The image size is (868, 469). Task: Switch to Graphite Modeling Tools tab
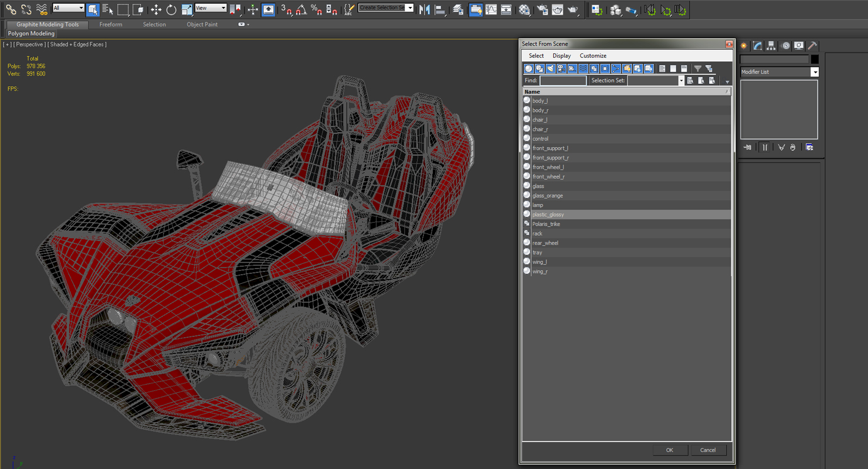point(48,25)
